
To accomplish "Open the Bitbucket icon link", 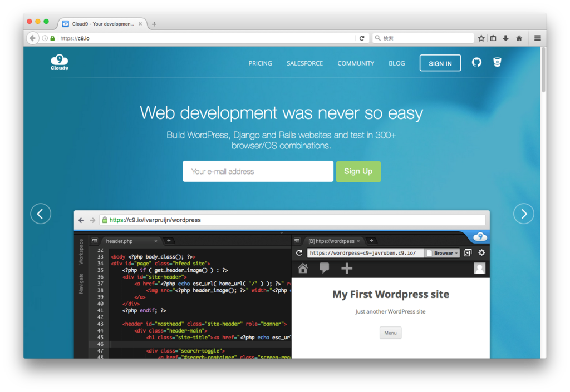I will click(x=497, y=62).
